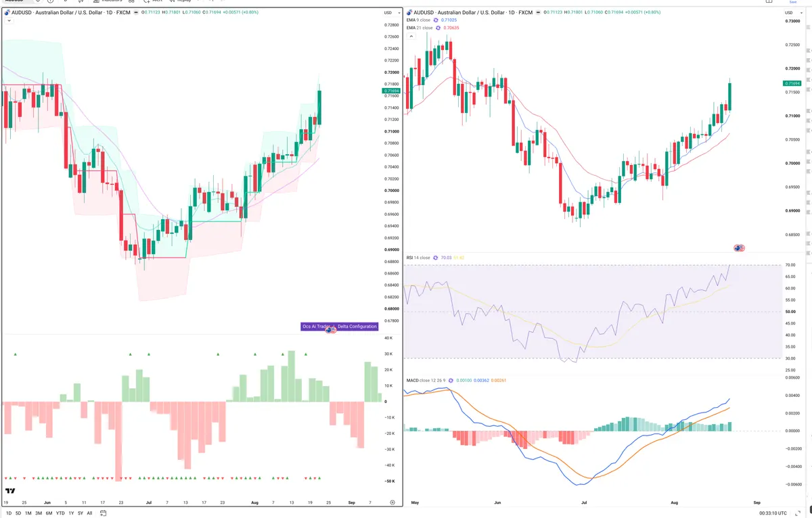Click the dash status icon after FXCM on right chart
The image size is (812, 518).
click(x=539, y=12)
